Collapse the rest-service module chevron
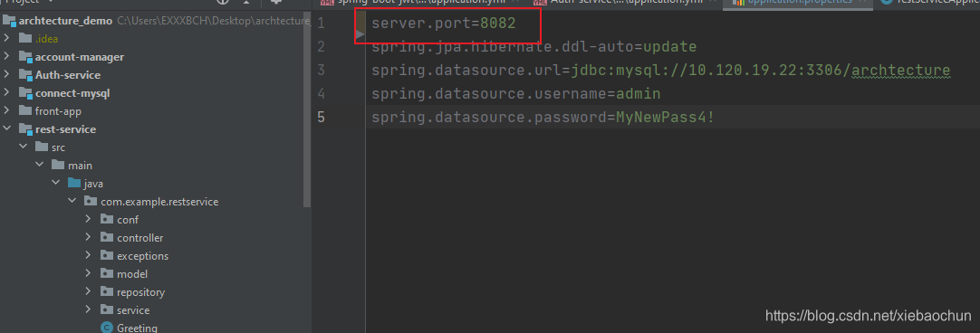The image size is (980, 333). coord(6,129)
